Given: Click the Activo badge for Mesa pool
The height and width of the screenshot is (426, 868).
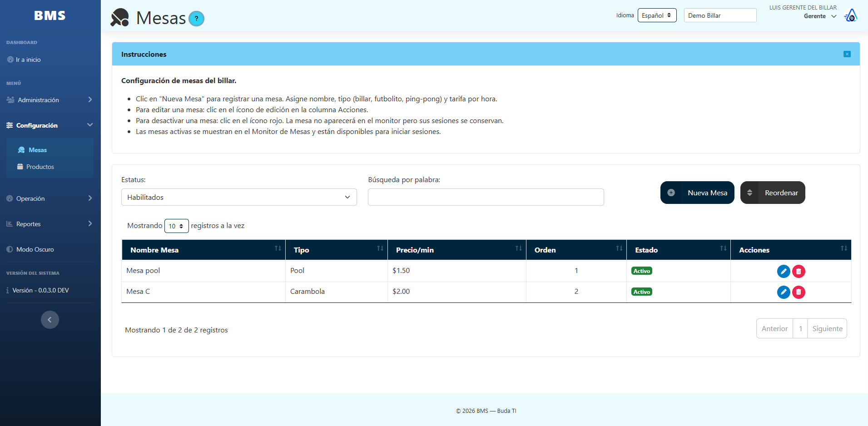Looking at the screenshot, I should (642, 271).
